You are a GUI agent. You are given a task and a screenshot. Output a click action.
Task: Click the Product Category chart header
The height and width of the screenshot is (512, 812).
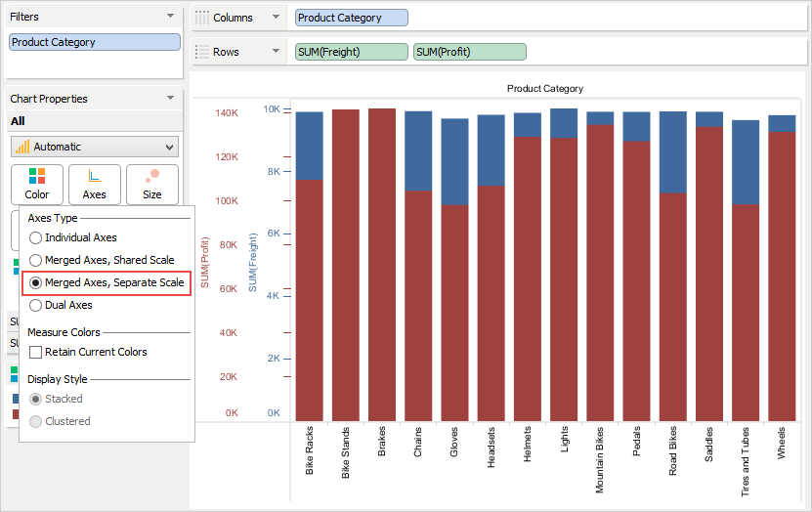pyautogui.click(x=545, y=89)
